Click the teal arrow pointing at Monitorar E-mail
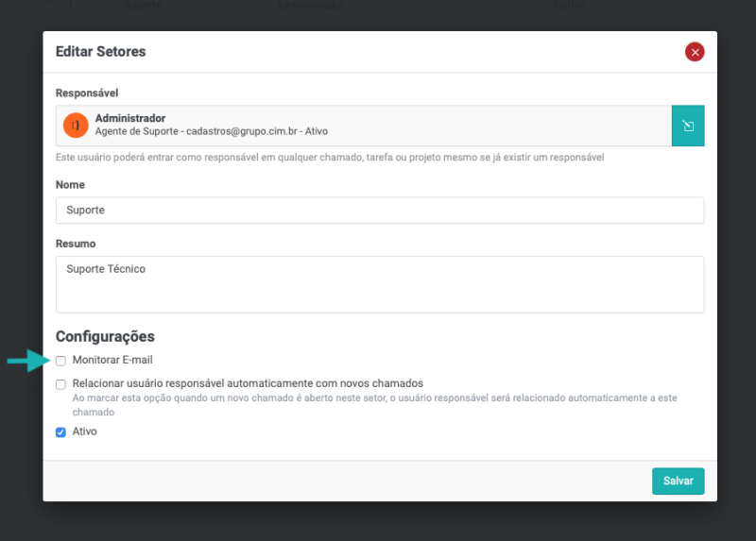756x541 pixels. click(26, 361)
